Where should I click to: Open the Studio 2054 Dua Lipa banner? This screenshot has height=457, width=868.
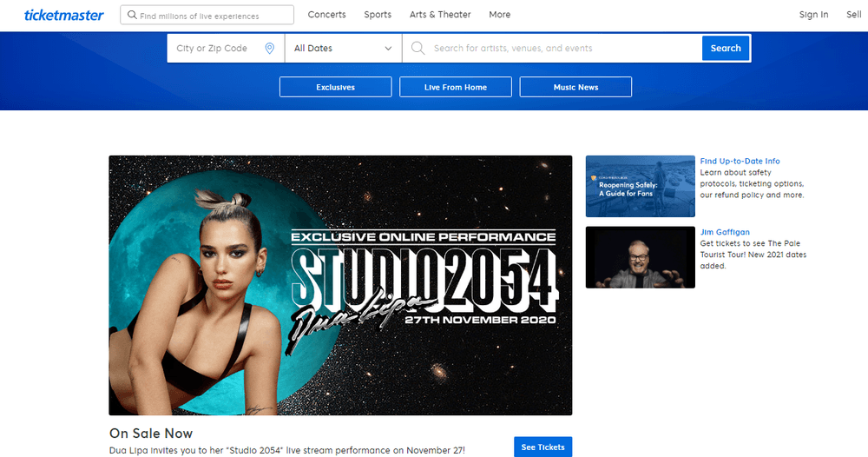pos(340,285)
